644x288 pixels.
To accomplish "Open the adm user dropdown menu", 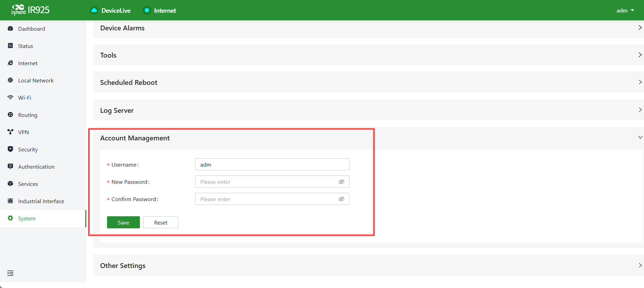I will (625, 10).
